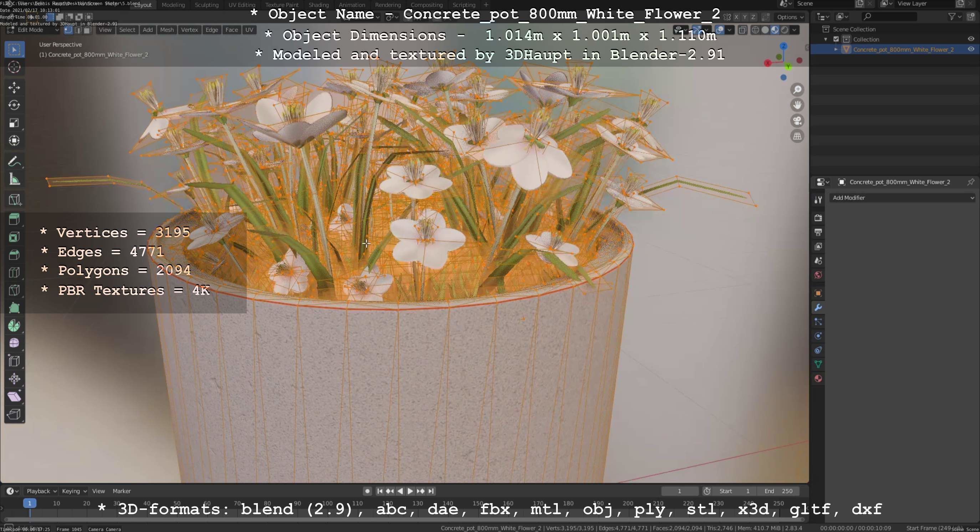Open the Object Data properties tab

[818, 364]
